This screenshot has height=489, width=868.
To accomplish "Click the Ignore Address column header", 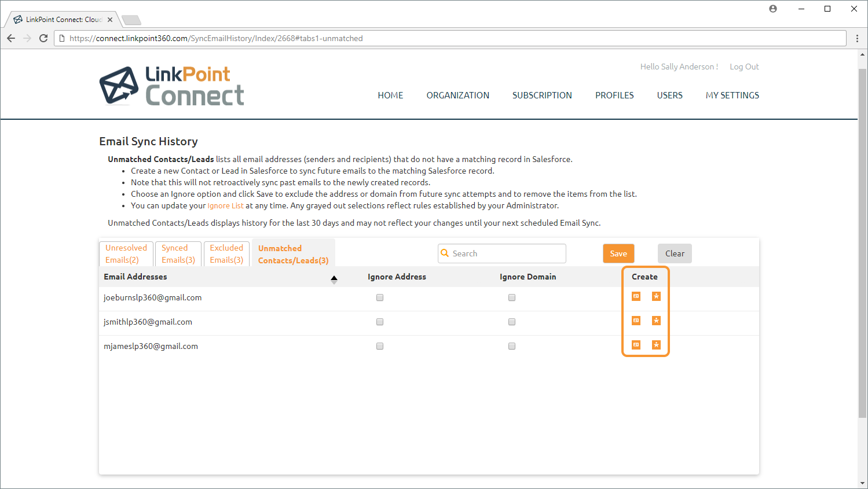I will tap(397, 277).
